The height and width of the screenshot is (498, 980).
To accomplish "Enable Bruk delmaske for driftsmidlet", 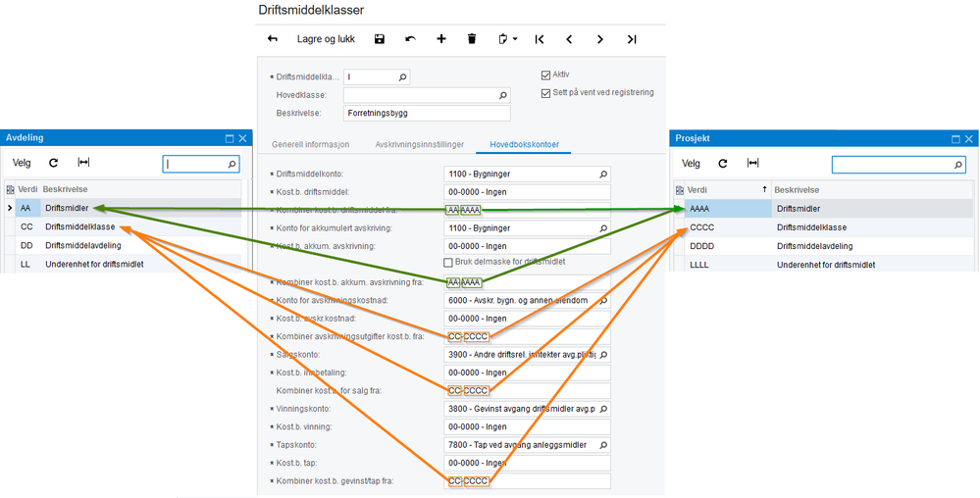I will (448, 263).
